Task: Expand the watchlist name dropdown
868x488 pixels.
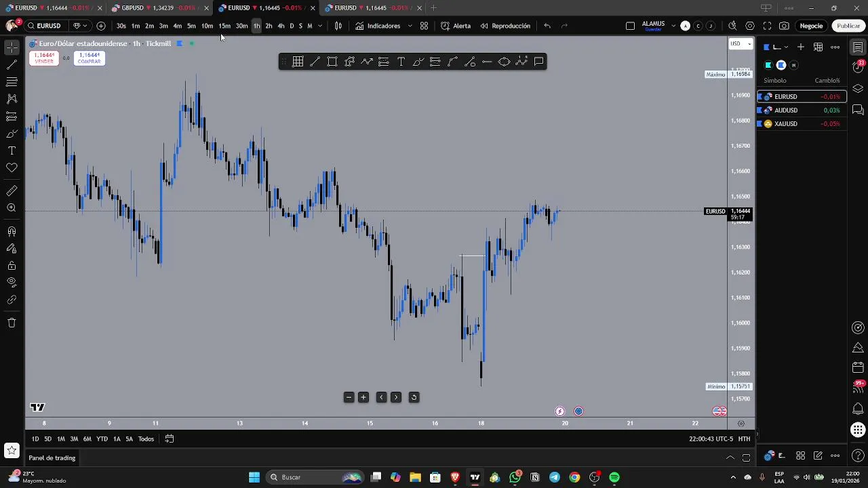Action: [x=786, y=47]
